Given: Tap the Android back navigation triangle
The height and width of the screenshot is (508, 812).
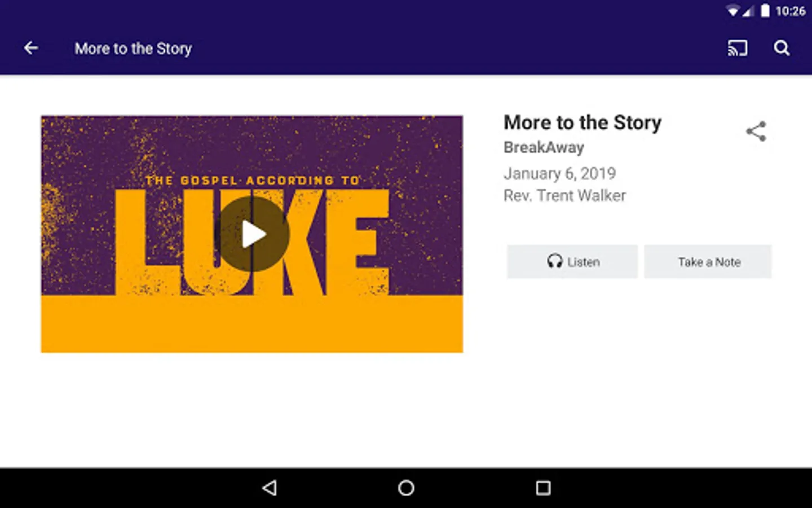Looking at the screenshot, I should 270,488.
